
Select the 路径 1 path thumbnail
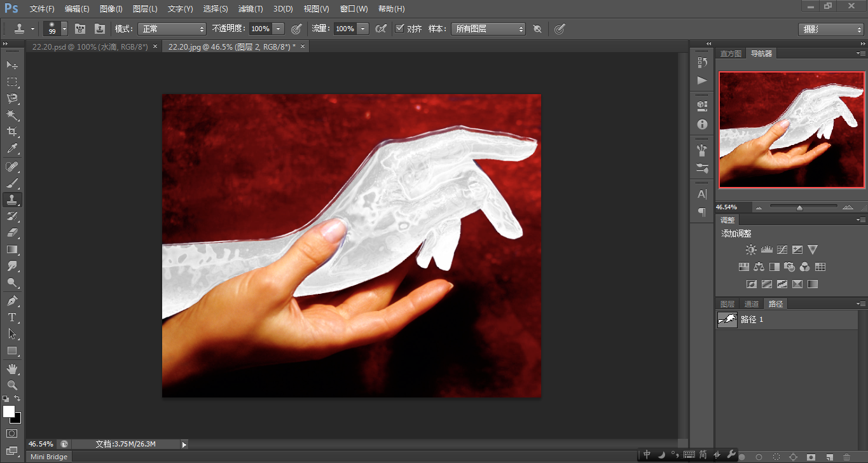click(727, 320)
